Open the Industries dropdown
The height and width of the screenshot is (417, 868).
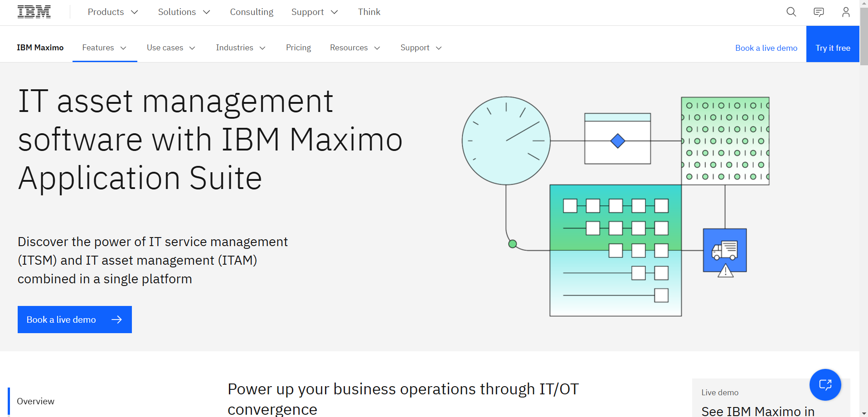(241, 48)
